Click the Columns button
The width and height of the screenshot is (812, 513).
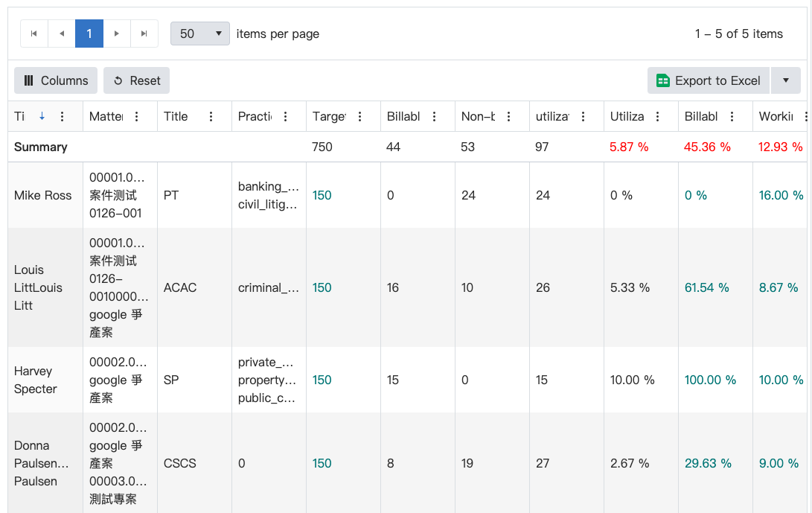tap(56, 80)
